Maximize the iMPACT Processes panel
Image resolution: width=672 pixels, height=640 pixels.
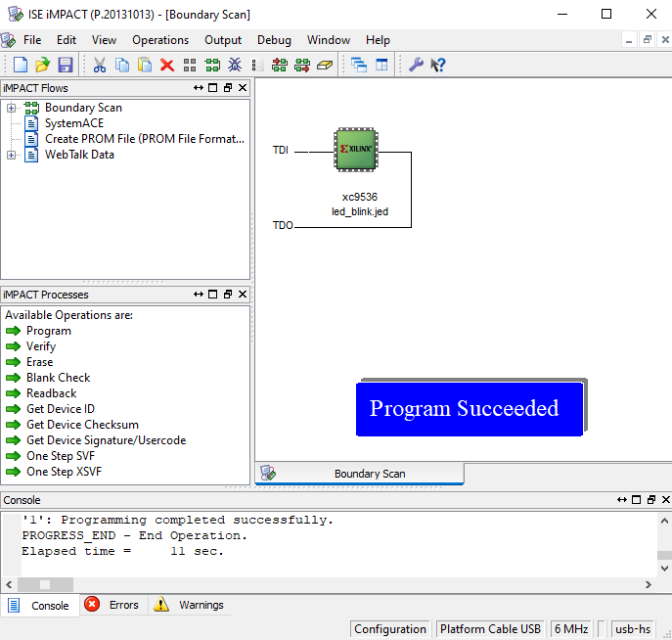click(212, 295)
